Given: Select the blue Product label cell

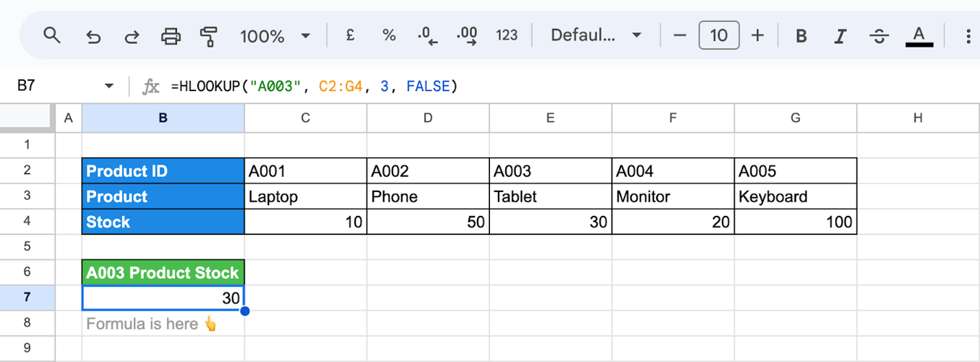Looking at the screenshot, I should 163,196.
